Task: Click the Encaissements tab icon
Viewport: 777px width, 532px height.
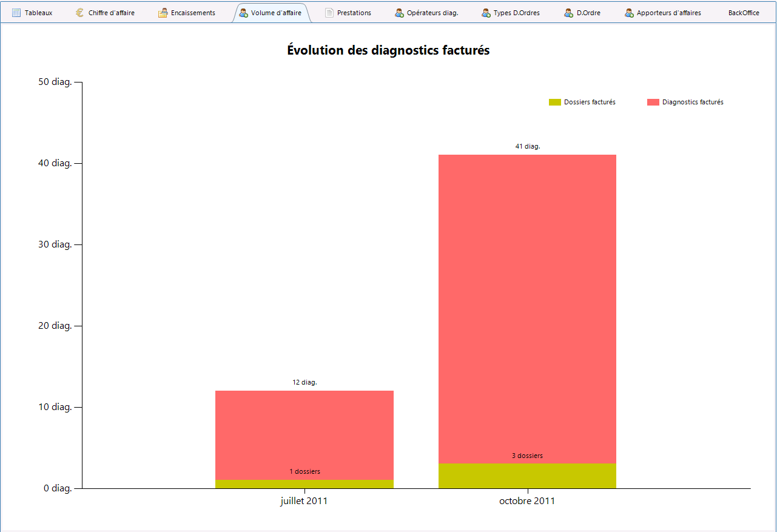Action: point(163,13)
